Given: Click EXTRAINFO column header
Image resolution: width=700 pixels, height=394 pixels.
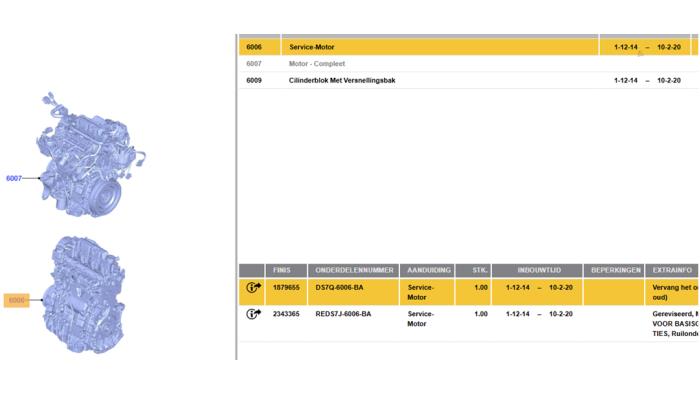Looking at the screenshot, I should [x=672, y=270].
